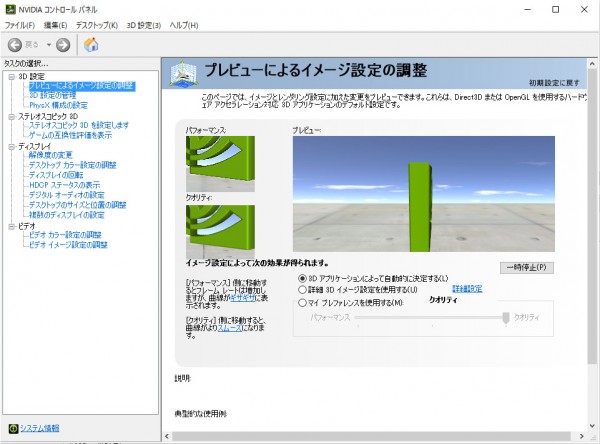Collapse the ビデオ tree node
Image resolution: width=600 pixels, height=444 pixels.
coord(12,226)
